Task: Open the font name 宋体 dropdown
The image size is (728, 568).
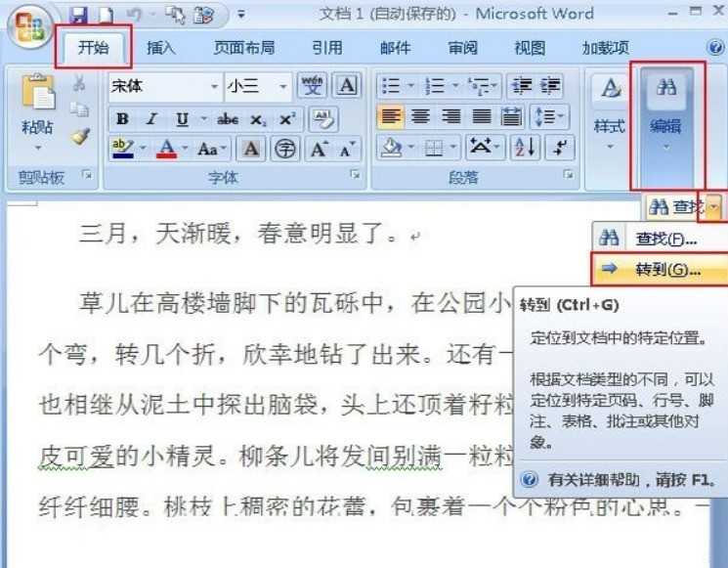Action: (214, 86)
